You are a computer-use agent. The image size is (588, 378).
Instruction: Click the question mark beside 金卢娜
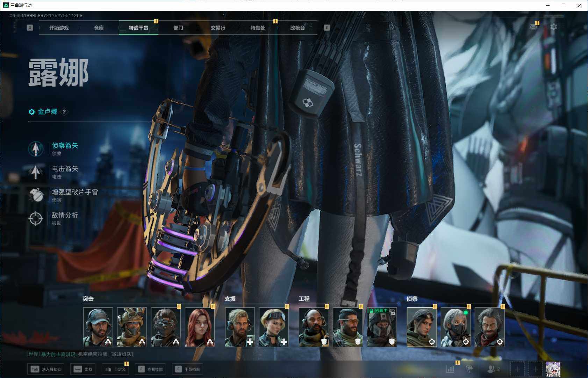click(64, 112)
